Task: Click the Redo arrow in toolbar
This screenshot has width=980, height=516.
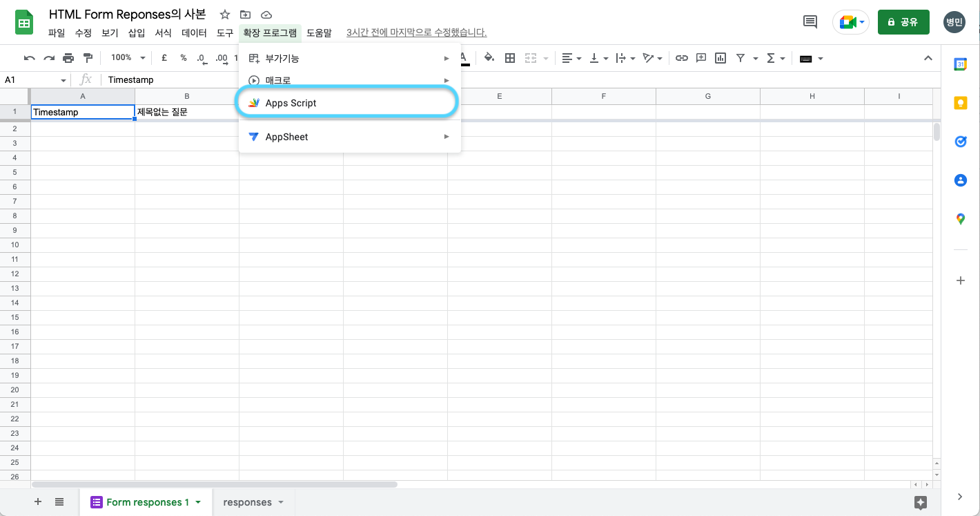Action: pyautogui.click(x=49, y=58)
